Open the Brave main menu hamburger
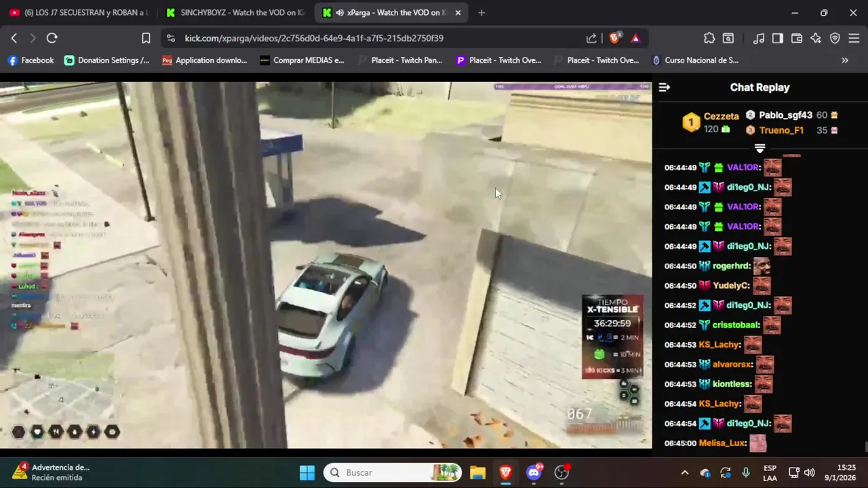 click(x=854, y=39)
